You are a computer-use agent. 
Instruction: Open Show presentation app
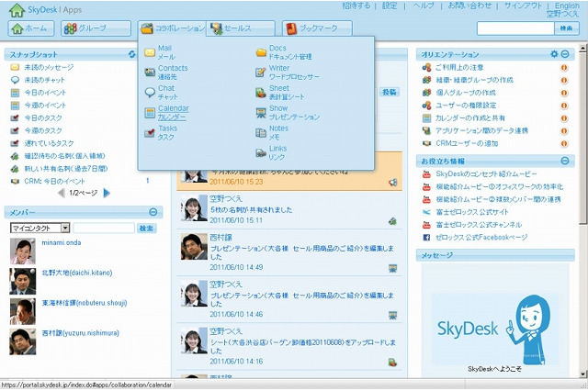pyautogui.click(x=288, y=113)
